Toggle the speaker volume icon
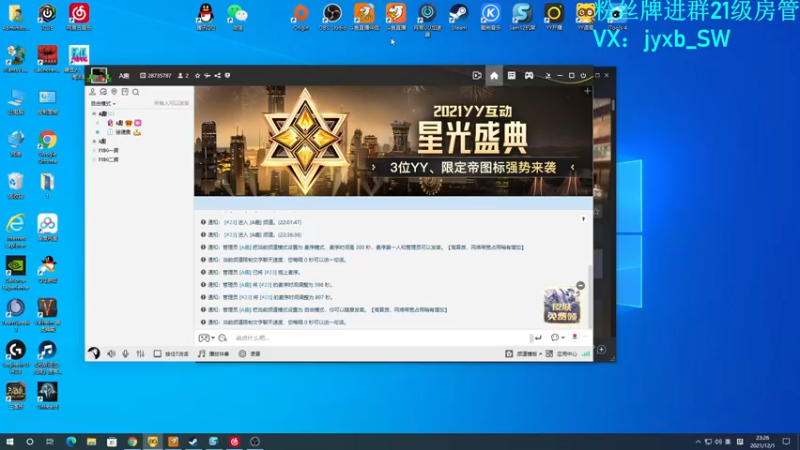 [x=111, y=354]
